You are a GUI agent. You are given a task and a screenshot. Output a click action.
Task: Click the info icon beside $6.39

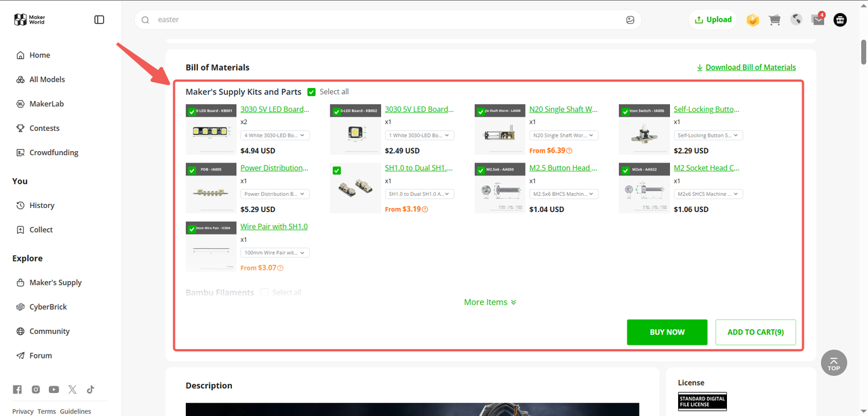pyautogui.click(x=569, y=150)
